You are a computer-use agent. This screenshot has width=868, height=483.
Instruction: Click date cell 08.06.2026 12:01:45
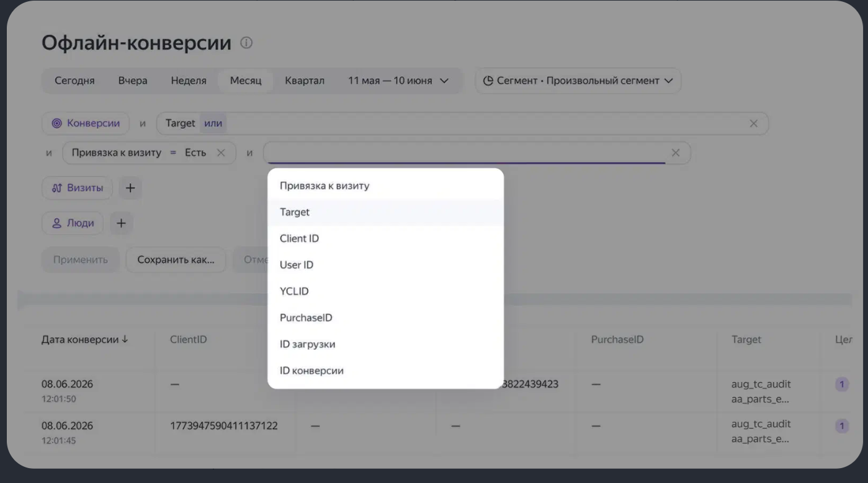67,433
